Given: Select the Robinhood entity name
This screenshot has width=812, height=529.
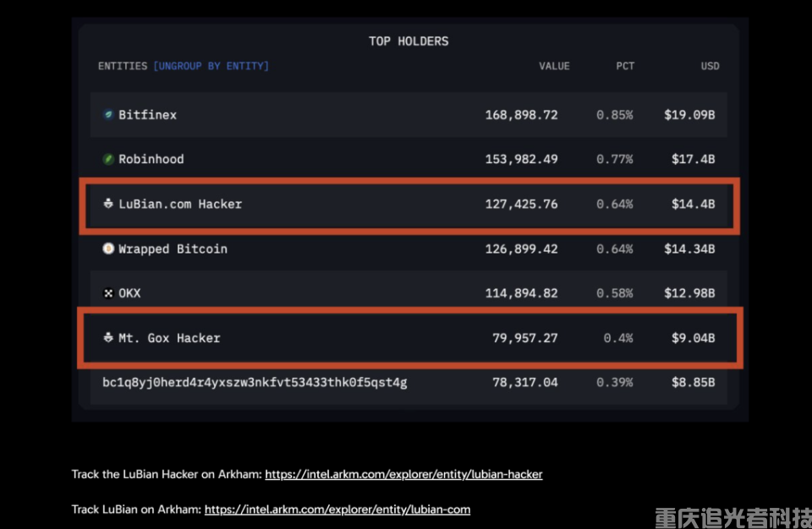Looking at the screenshot, I should pos(151,159).
